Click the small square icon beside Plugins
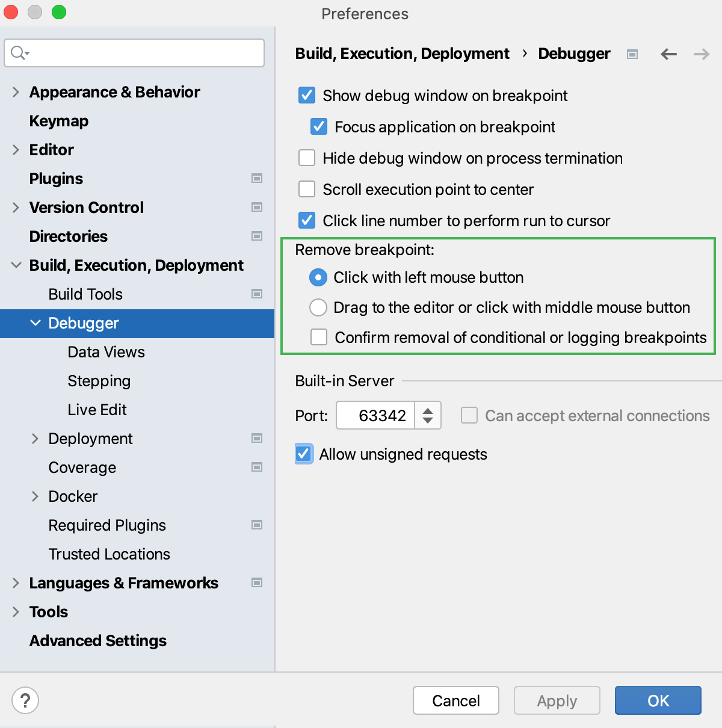The height and width of the screenshot is (728, 722). [x=257, y=178]
